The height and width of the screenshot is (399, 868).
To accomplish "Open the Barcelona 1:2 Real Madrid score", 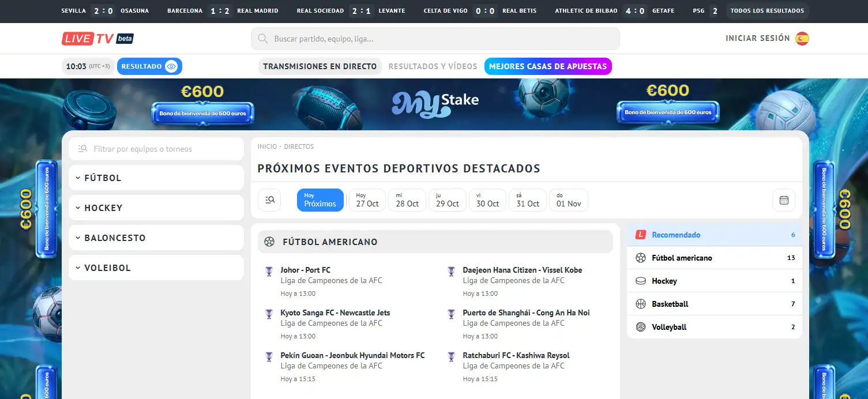I will click(x=223, y=11).
